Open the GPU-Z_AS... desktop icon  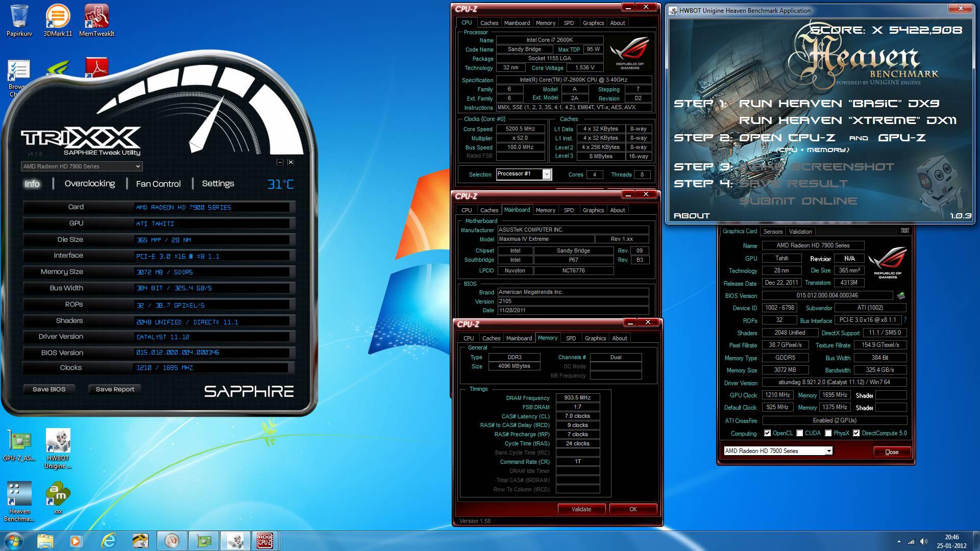[x=19, y=445]
